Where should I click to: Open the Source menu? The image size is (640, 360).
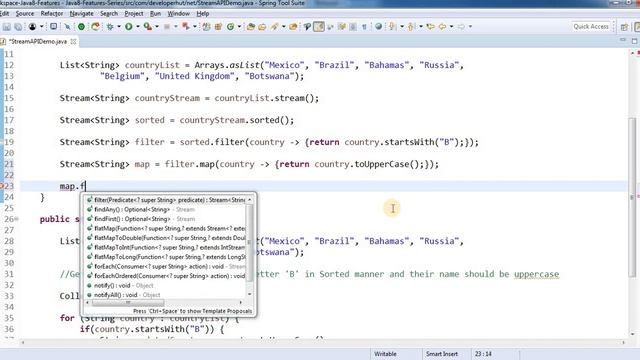pos(25,13)
